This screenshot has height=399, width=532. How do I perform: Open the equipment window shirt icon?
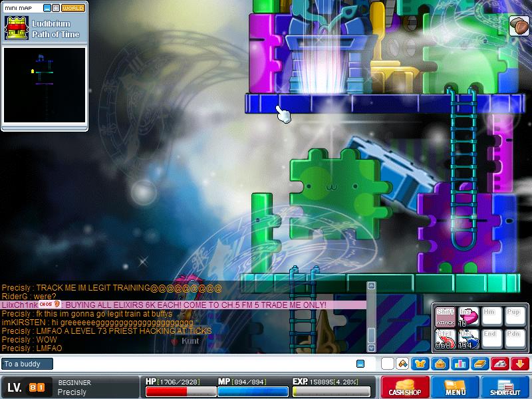click(420, 364)
